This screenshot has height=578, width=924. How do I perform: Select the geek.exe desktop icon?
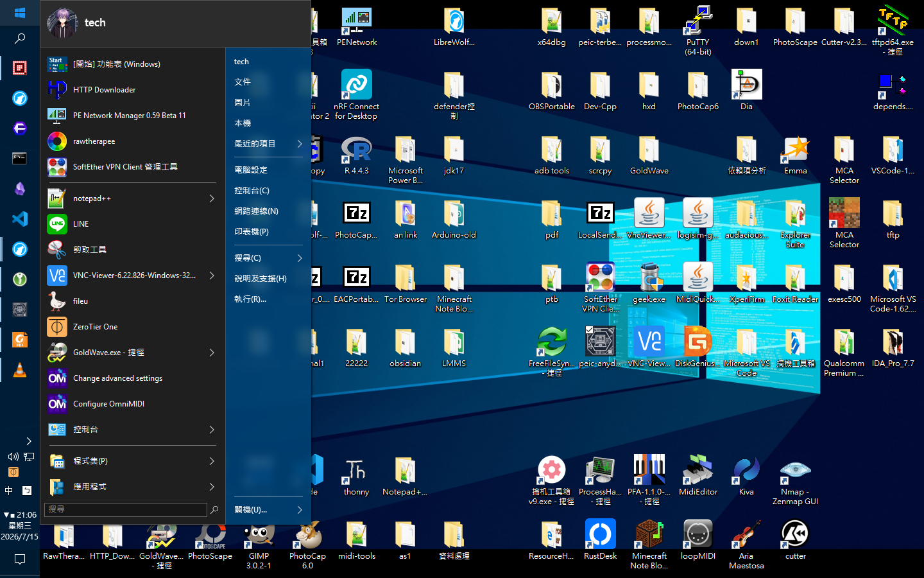pos(649,283)
